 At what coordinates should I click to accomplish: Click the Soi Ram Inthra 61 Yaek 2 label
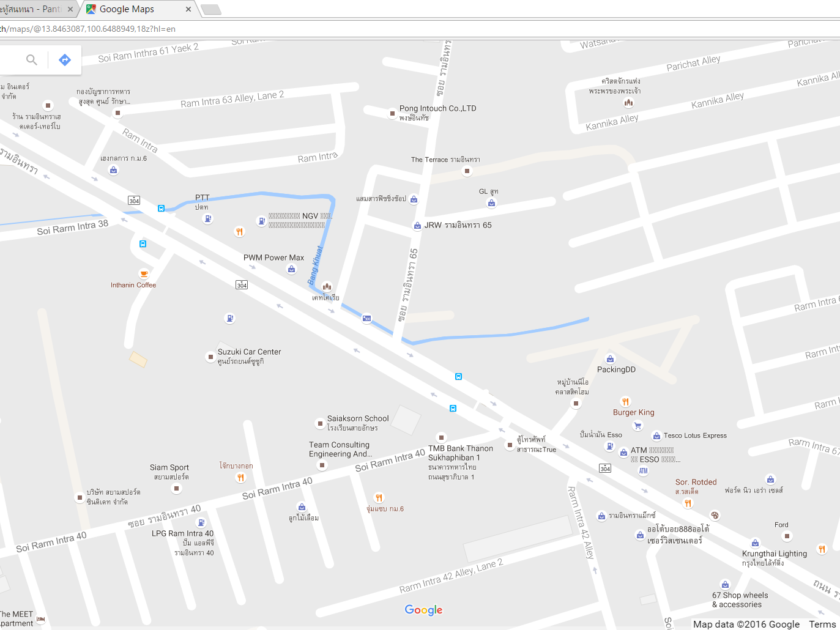click(148, 53)
